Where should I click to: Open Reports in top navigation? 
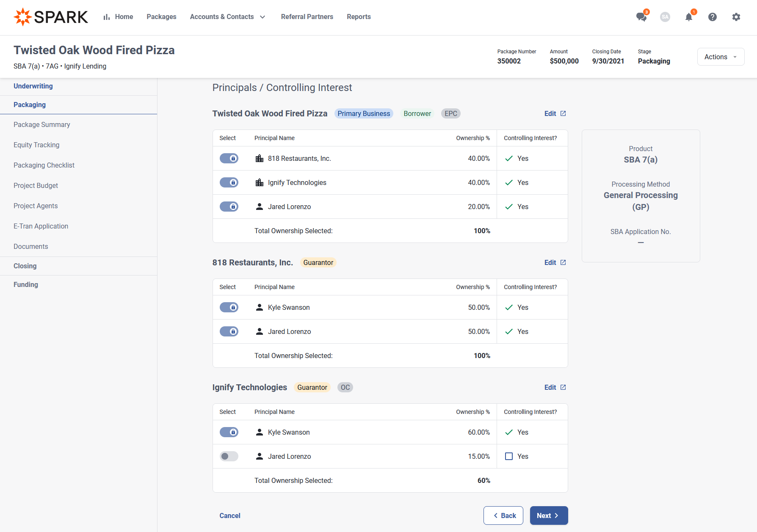[359, 17]
